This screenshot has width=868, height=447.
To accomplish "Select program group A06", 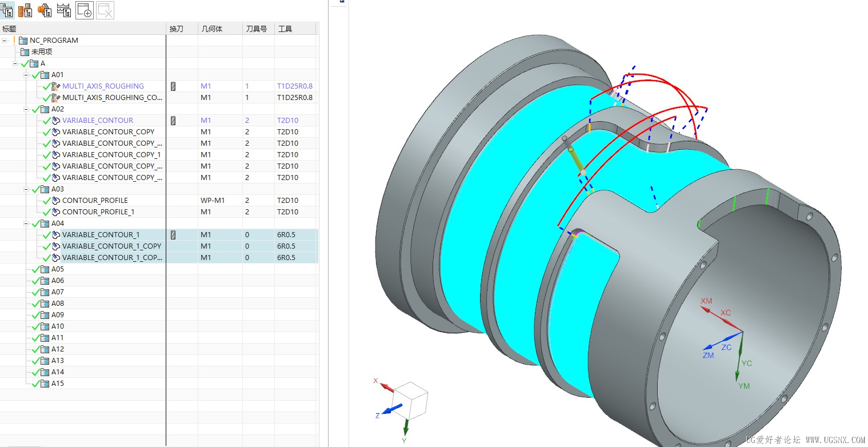I will click(x=58, y=281).
